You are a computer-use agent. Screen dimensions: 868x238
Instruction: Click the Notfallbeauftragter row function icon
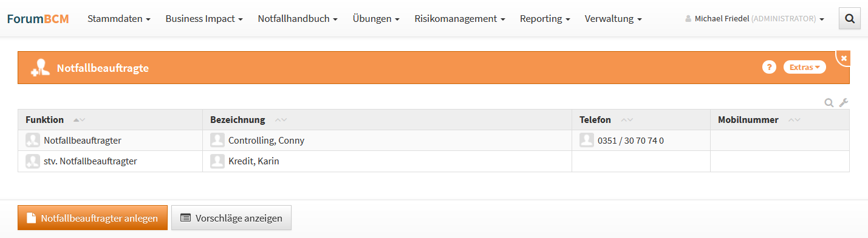[33, 141]
